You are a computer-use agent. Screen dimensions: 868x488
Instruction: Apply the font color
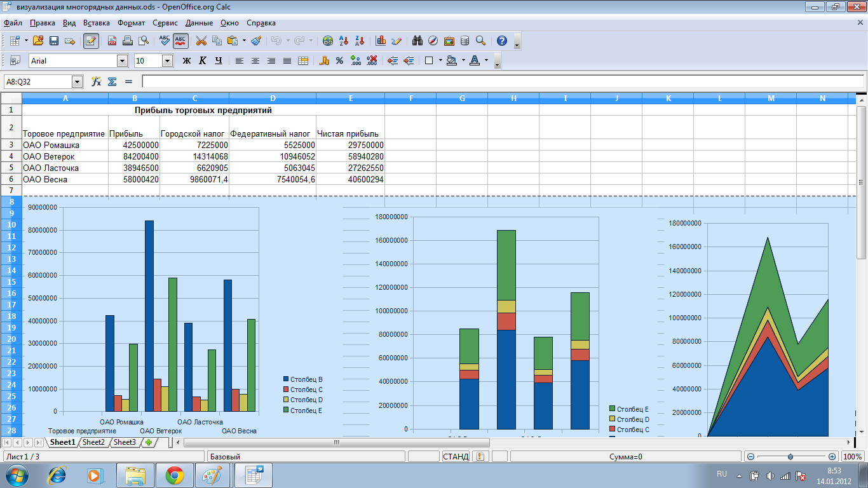pos(475,60)
